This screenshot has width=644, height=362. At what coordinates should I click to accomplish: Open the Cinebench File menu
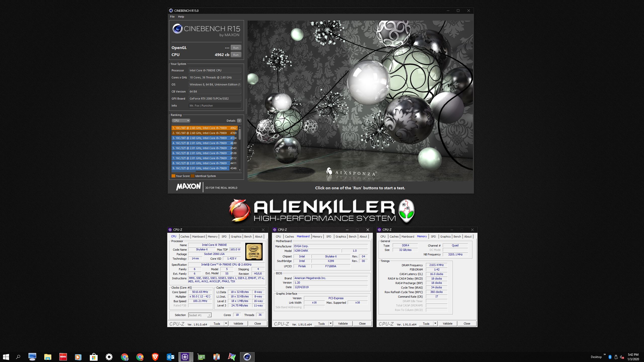(172, 17)
